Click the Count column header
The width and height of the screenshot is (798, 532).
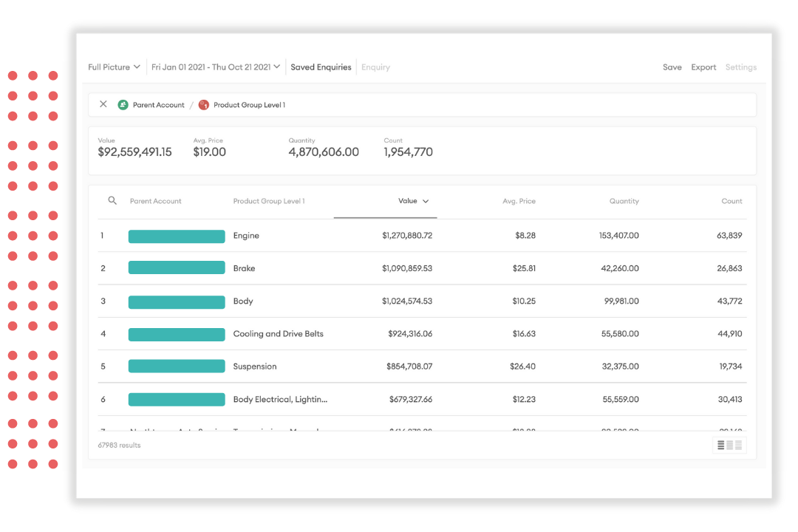pos(731,201)
